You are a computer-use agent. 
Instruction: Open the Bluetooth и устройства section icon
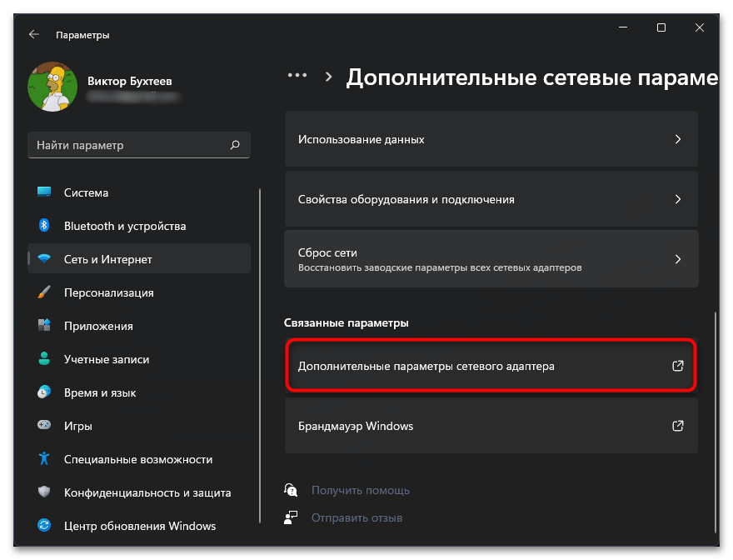click(45, 226)
